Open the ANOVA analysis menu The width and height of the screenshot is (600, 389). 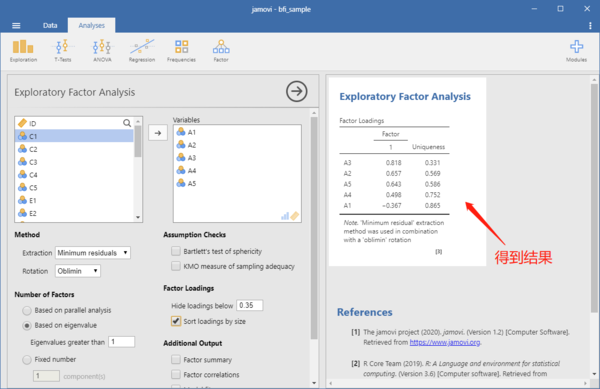pyautogui.click(x=102, y=50)
